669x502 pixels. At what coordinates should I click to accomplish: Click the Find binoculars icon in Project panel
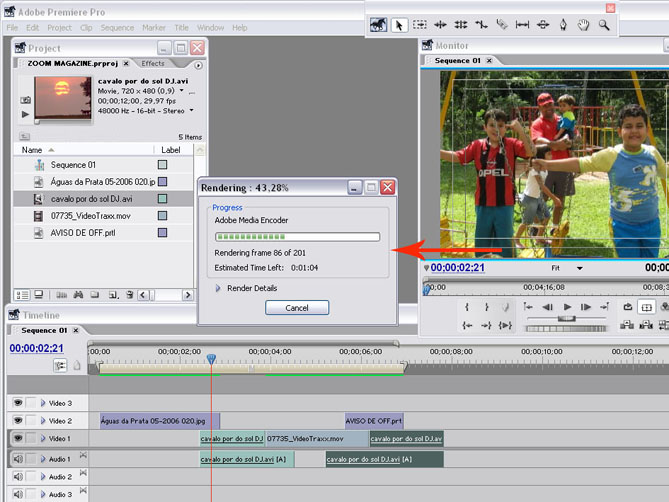point(77,295)
